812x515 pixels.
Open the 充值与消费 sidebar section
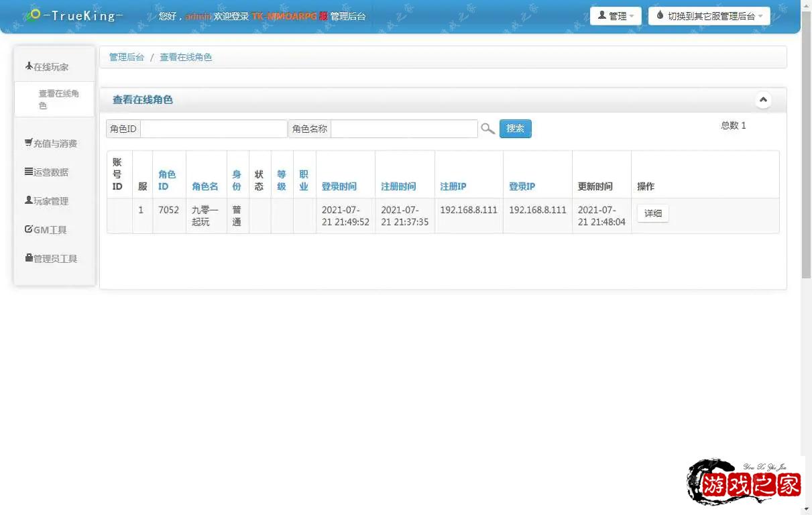click(51, 144)
